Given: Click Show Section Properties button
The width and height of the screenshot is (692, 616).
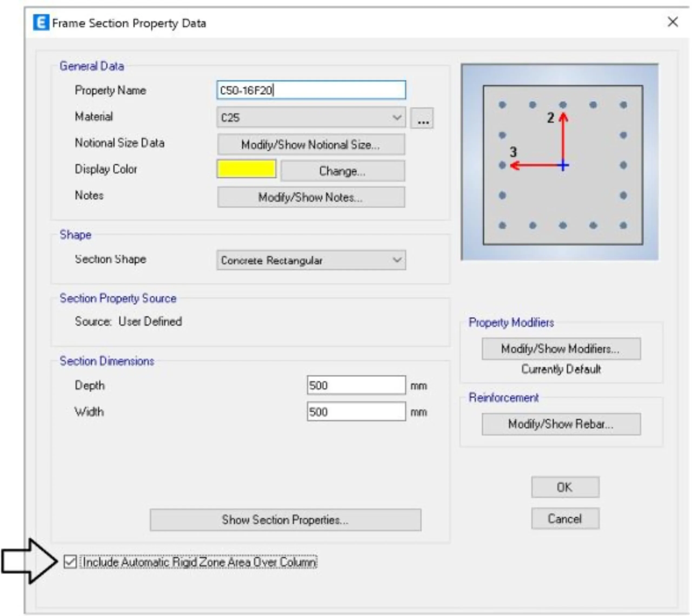Looking at the screenshot, I should (285, 520).
